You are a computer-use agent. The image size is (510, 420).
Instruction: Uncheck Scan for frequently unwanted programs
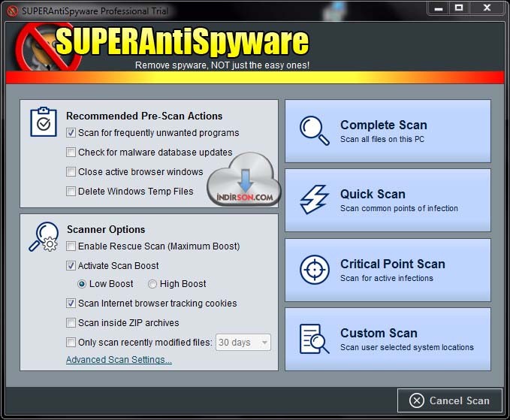coord(71,133)
